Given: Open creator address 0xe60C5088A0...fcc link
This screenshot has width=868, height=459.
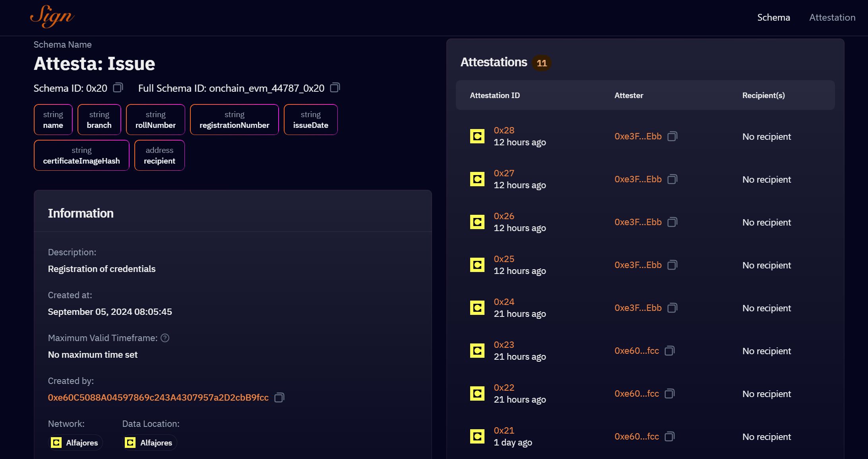Looking at the screenshot, I should tap(158, 397).
